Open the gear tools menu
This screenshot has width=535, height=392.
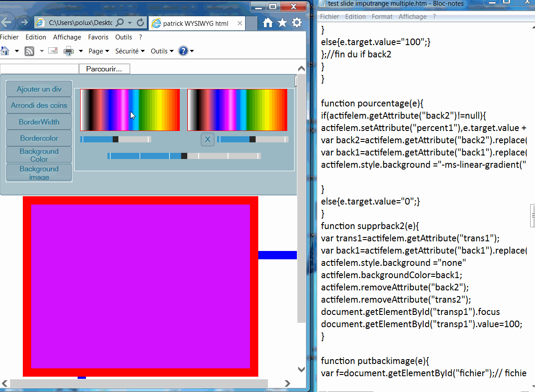click(297, 23)
